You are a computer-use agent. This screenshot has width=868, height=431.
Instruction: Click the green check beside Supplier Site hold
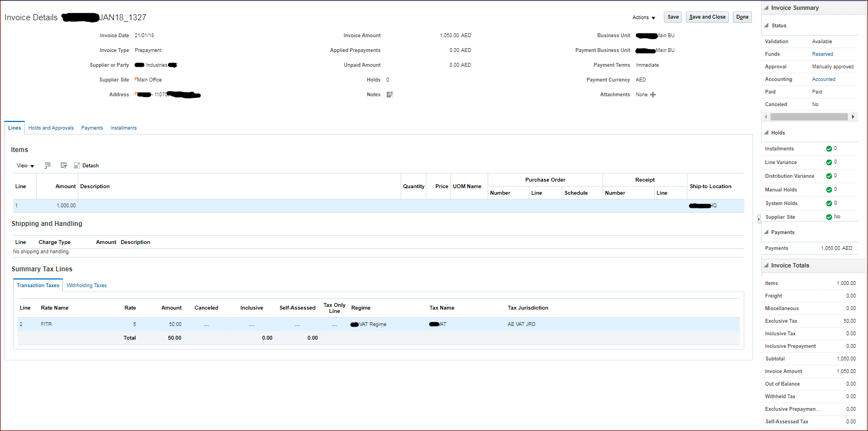click(x=829, y=217)
